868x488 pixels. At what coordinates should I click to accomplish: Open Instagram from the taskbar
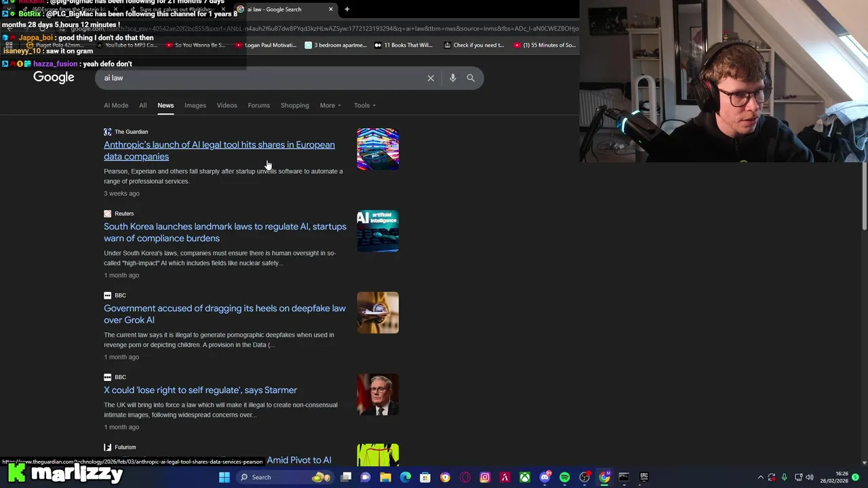(485, 477)
